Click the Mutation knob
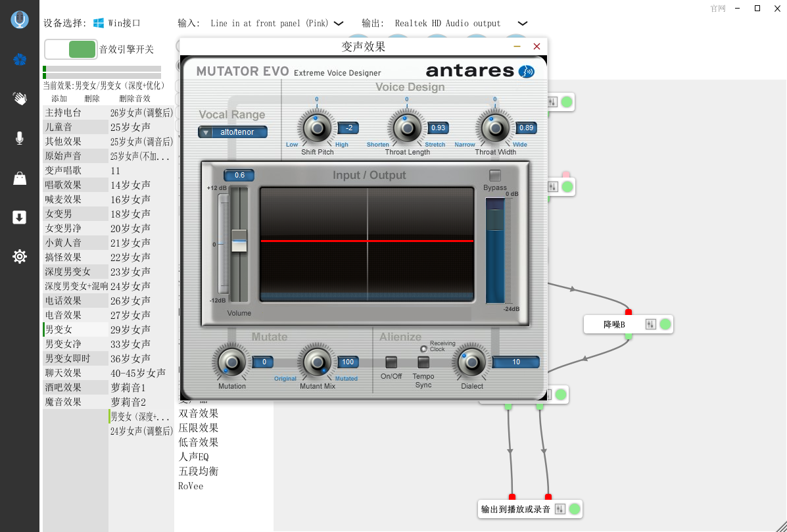This screenshot has width=787, height=532. point(231,362)
